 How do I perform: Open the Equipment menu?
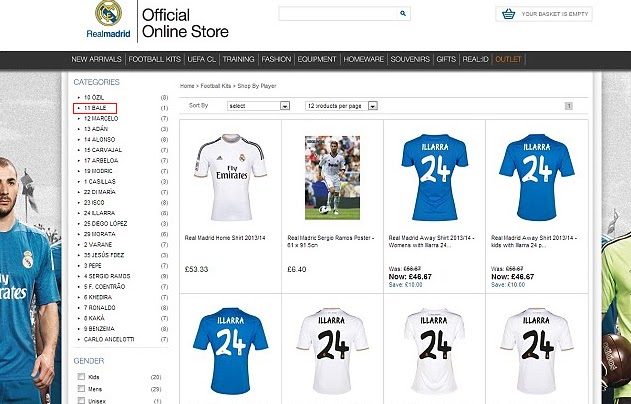[x=317, y=59]
